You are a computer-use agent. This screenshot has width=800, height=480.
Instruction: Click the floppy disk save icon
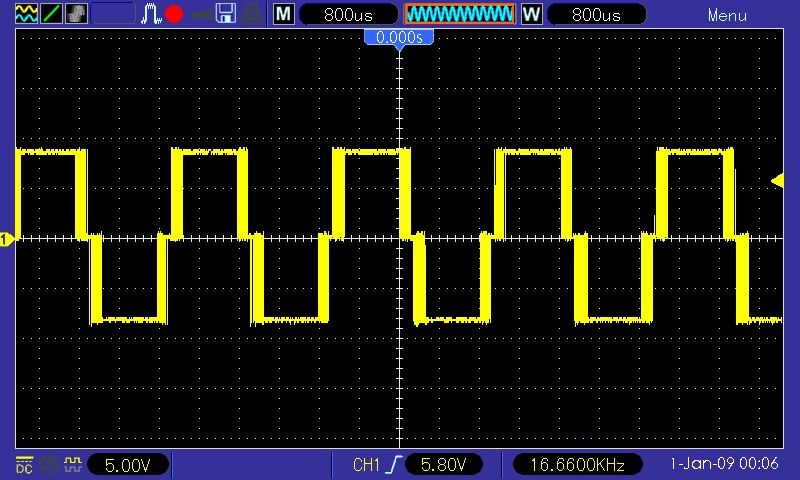tap(226, 14)
